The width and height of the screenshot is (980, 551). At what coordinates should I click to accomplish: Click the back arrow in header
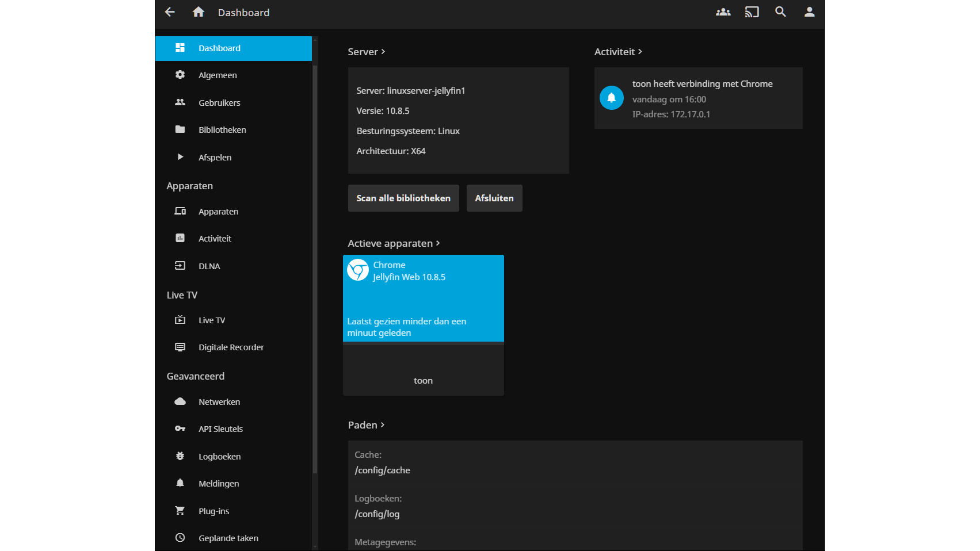point(170,12)
